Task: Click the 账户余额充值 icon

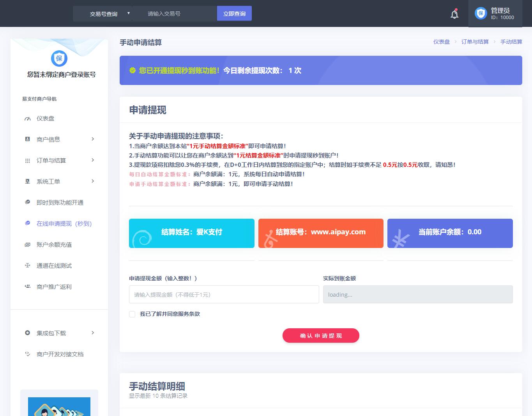Action: [27, 245]
